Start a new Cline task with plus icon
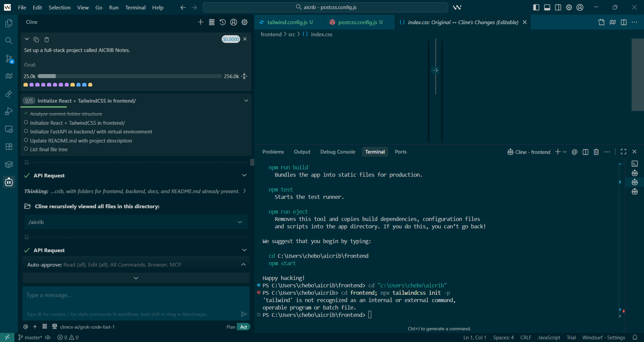 click(201, 22)
